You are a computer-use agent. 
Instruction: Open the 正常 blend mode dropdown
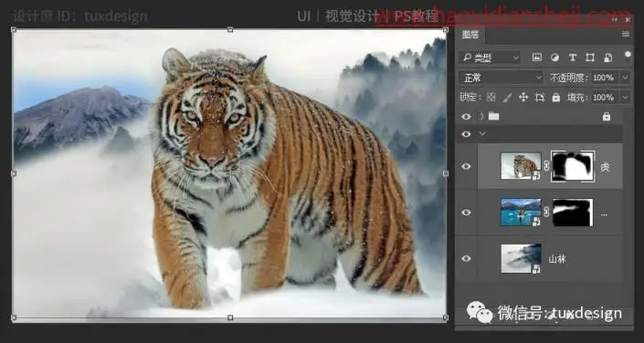(x=501, y=78)
